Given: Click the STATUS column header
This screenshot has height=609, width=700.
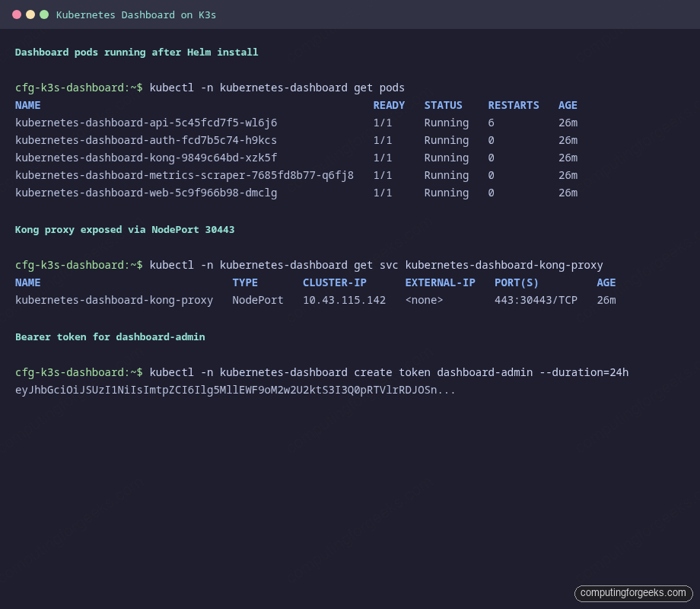Looking at the screenshot, I should tap(443, 105).
